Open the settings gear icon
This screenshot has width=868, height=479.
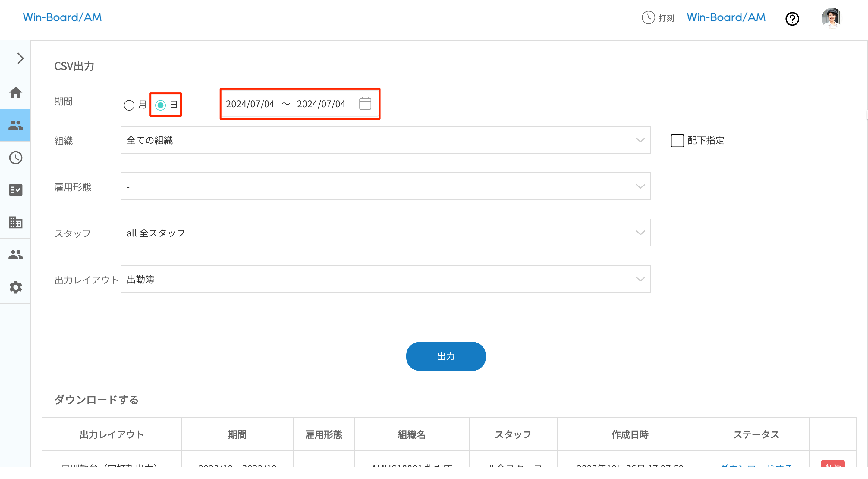(x=15, y=287)
